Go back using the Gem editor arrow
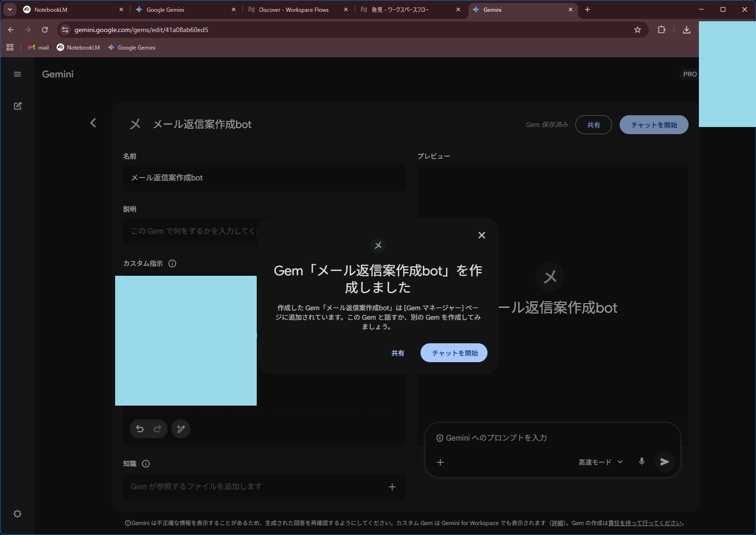 (93, 123)
